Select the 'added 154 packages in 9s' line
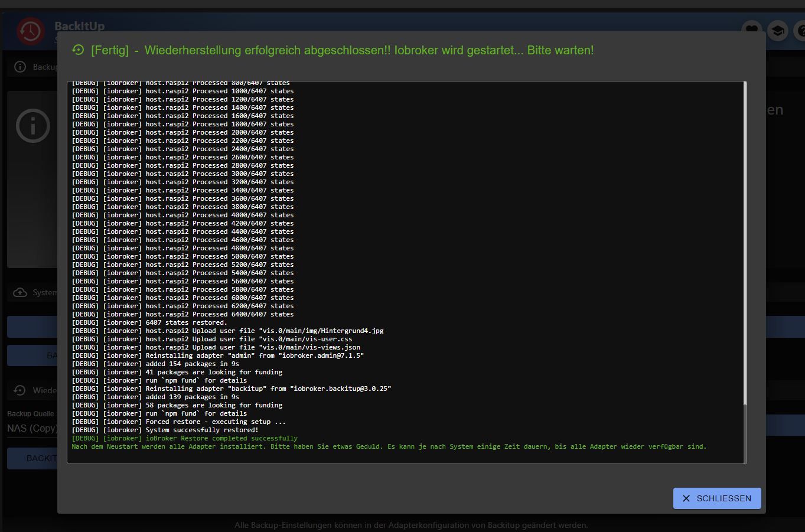This screenshot has height=532, width=805. (155, 364)
